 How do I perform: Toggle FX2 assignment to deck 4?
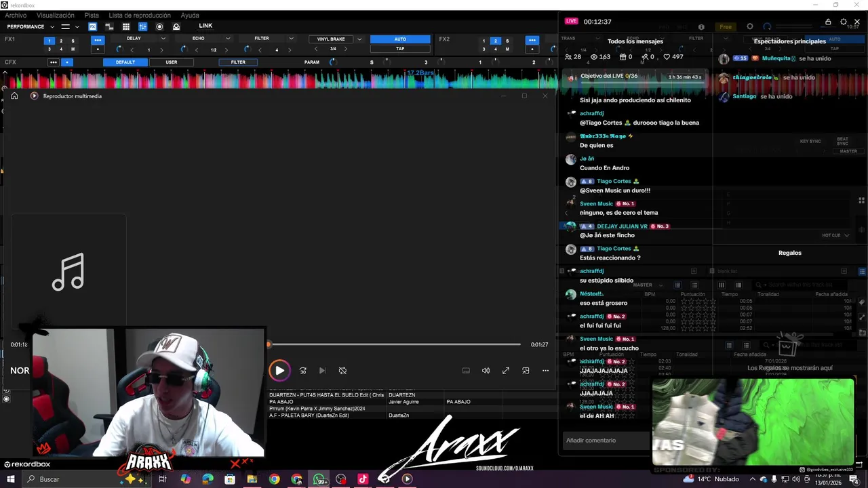[495, 49]
